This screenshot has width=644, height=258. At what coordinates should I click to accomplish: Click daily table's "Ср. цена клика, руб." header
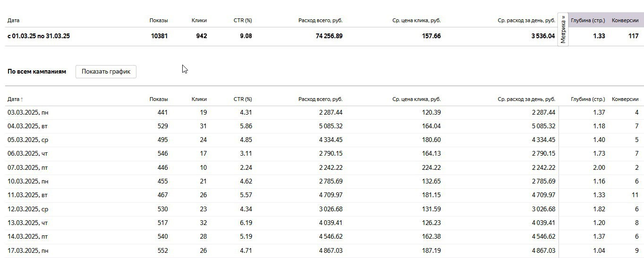[416, 99]
